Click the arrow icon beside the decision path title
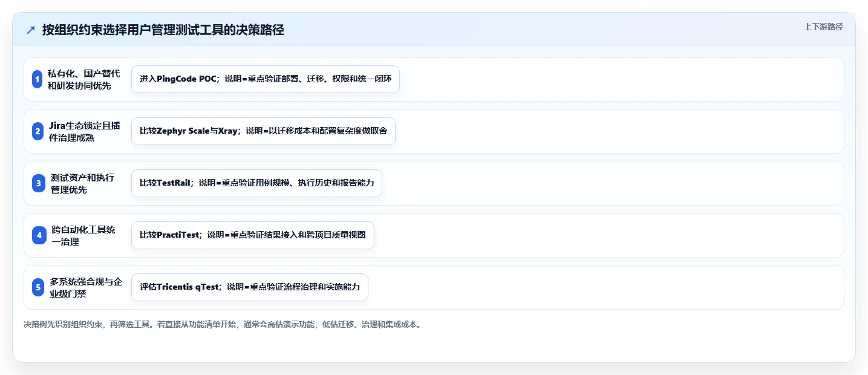868x375 pixels. [31, 30]
